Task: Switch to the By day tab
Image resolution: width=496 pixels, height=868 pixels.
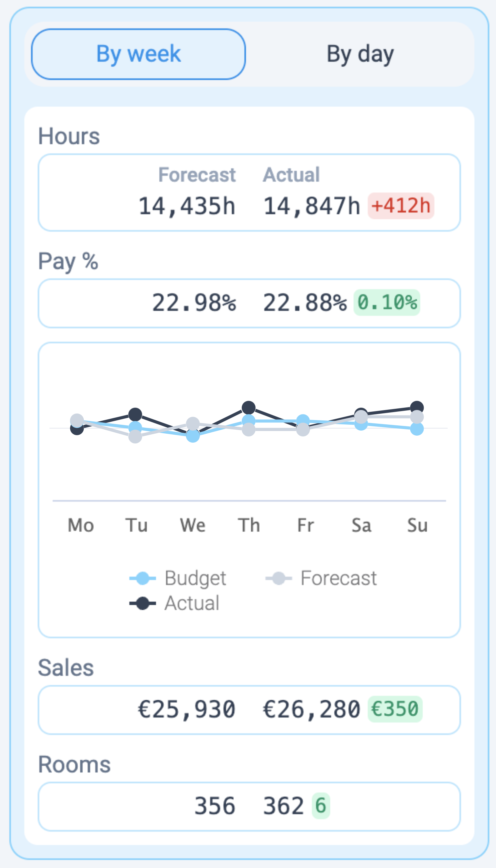Action: click(360, 54)
